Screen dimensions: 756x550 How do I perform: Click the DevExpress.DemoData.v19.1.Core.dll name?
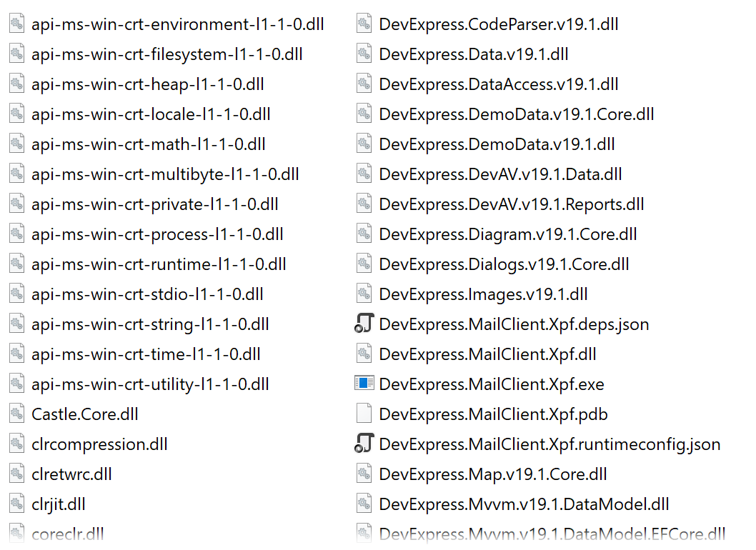tap(517, 114)
